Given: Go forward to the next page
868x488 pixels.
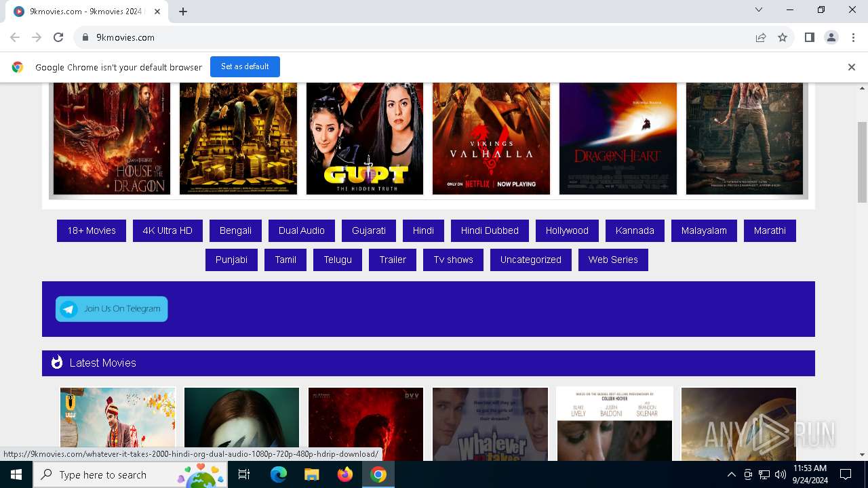Looking at the screenshot, I should click(x=37, y=37).
